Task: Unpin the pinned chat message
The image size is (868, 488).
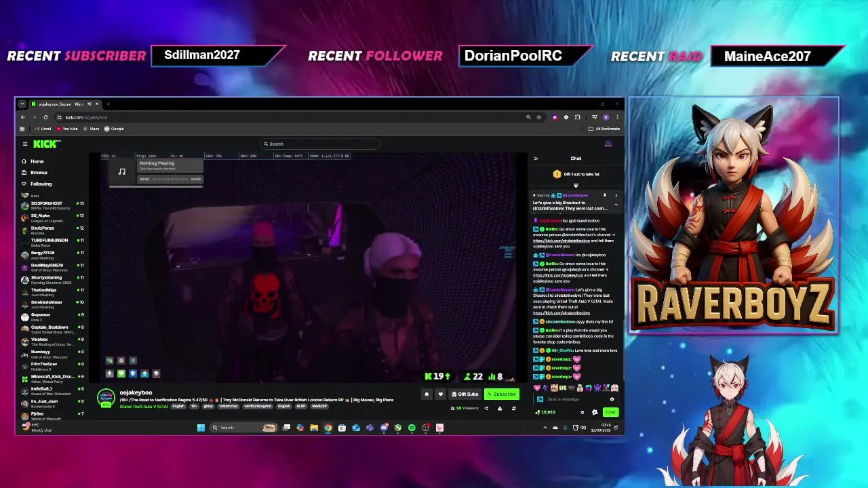Action: [605, 196]
